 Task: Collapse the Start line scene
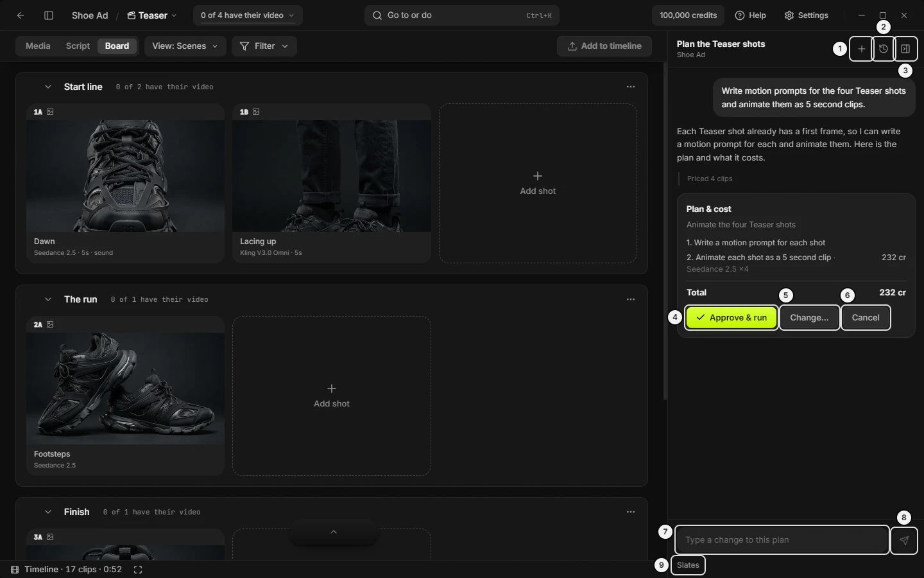pos(47,87)
